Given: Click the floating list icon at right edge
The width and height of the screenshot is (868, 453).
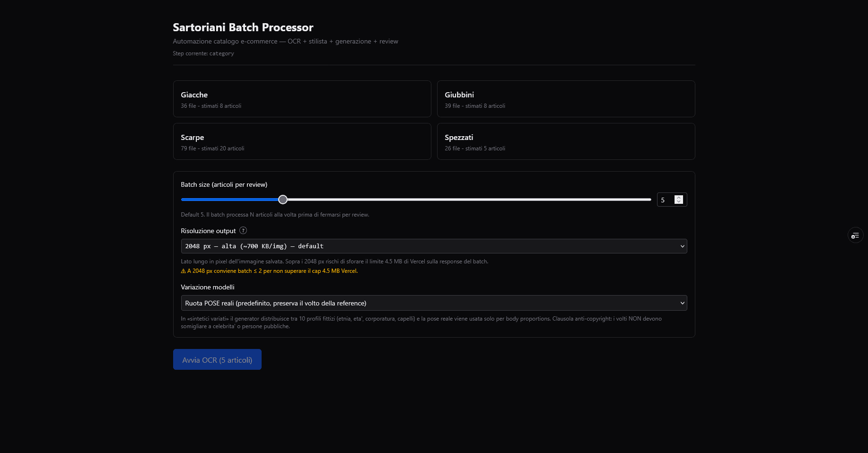Looking at the screenshot, I should click(855, 235).
